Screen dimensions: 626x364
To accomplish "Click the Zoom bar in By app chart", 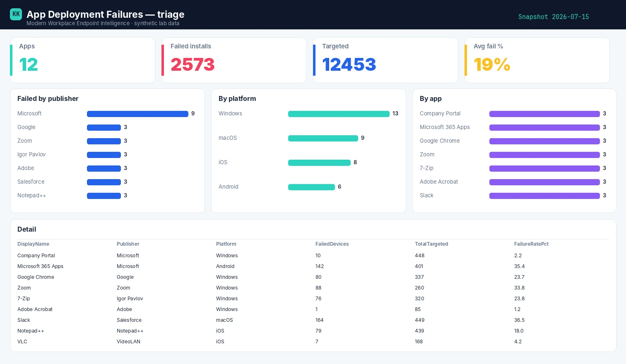I will click(x=544, y=155).
